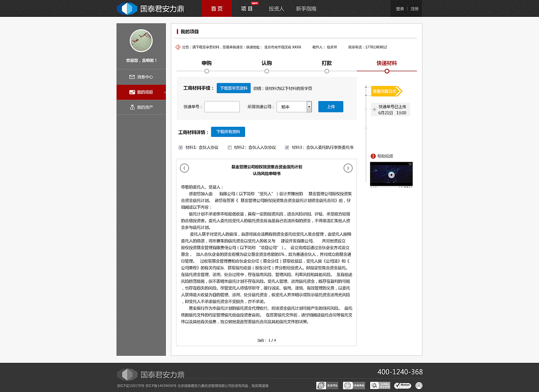Uncheck 材料1: 合伙人协议
The width and height of the screenshot is (539, 392).
point(181,147)
